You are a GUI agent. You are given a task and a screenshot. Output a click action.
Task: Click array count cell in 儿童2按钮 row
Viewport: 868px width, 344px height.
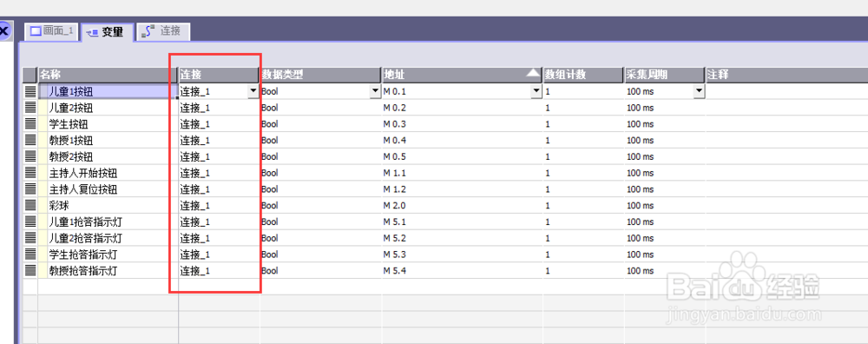583,108
